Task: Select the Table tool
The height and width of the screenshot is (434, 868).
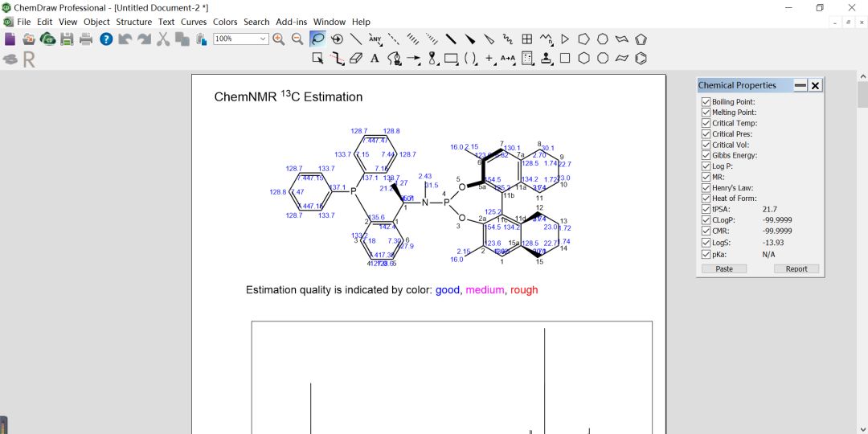Action: click(x=527, y=39)
